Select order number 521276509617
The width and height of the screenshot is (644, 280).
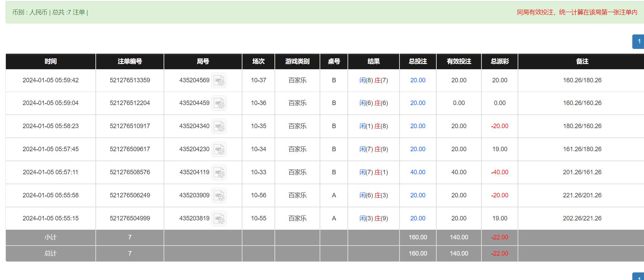pos(130,149)
